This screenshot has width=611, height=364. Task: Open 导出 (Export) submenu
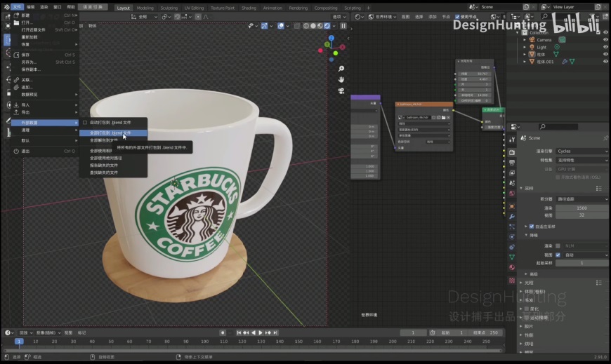45,112
